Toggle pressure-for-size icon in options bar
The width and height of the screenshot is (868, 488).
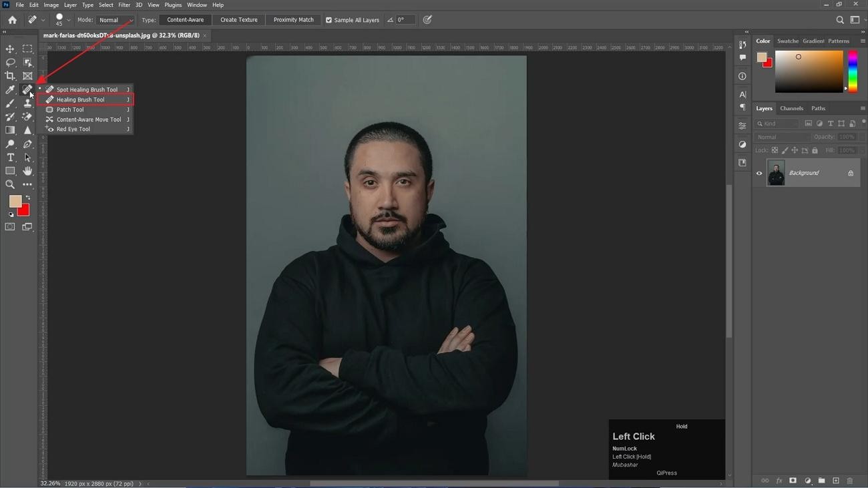tap(427, 20)
